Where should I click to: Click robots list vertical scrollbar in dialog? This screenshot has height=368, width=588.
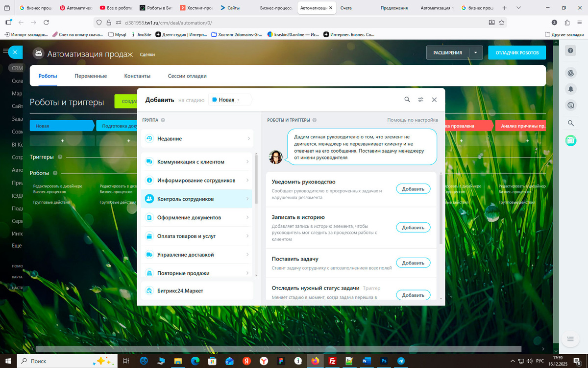point(441,209)
